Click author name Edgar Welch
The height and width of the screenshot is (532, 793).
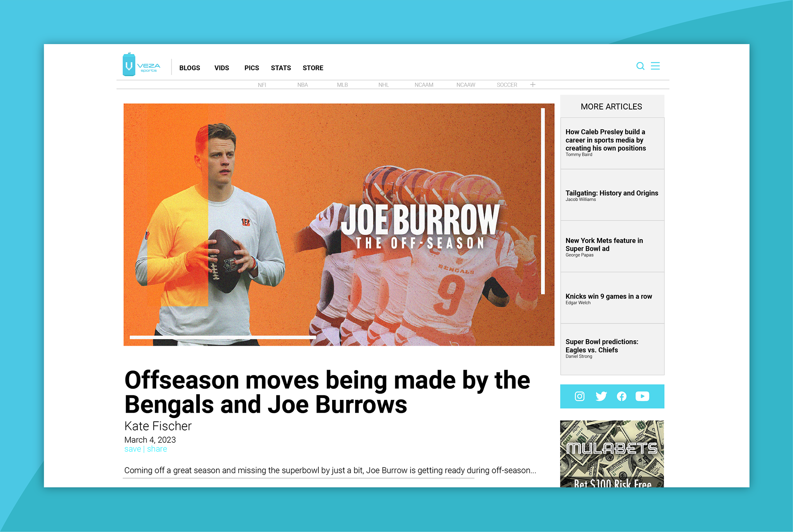coord(578,303)
